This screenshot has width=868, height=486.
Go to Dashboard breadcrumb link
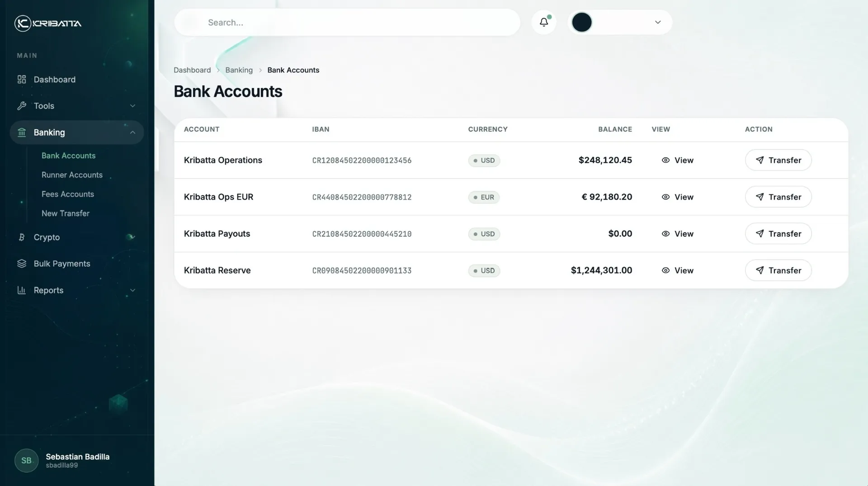click(192, 70)
